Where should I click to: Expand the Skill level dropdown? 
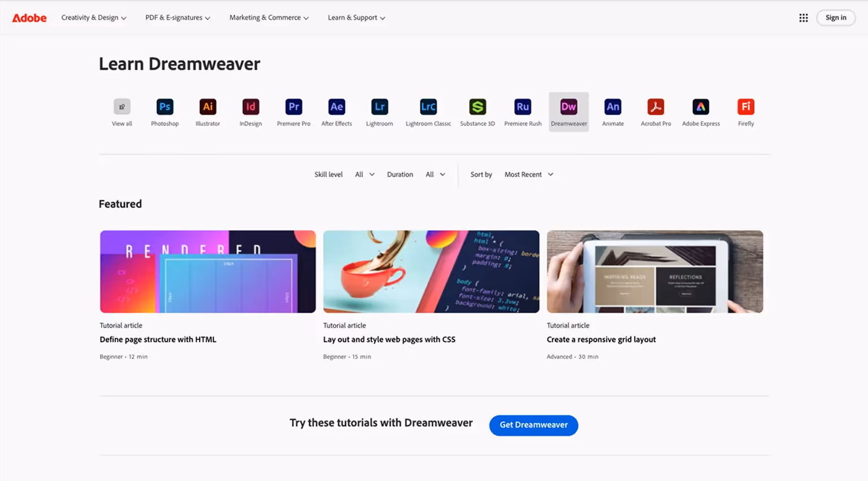(364, 174)
